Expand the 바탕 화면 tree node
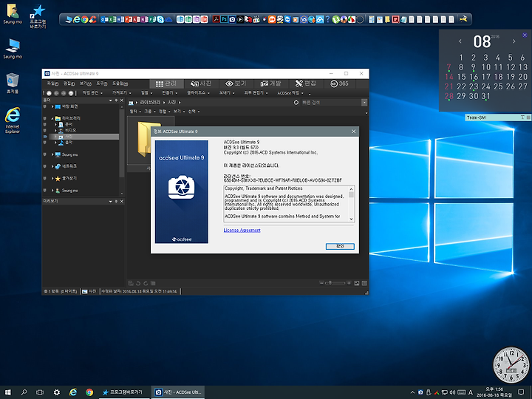This screenshot has height=399, width=532. pyautogui.click(x=52, y=106)
